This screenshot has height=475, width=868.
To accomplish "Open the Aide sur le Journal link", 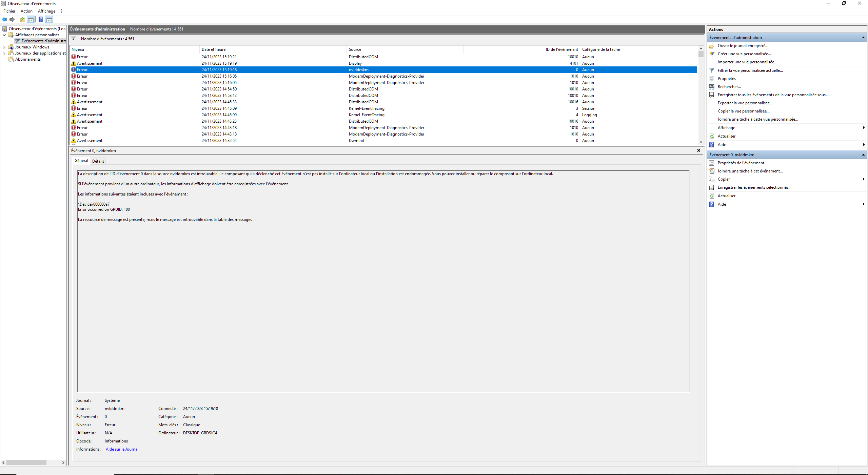I will pos(122,449).
